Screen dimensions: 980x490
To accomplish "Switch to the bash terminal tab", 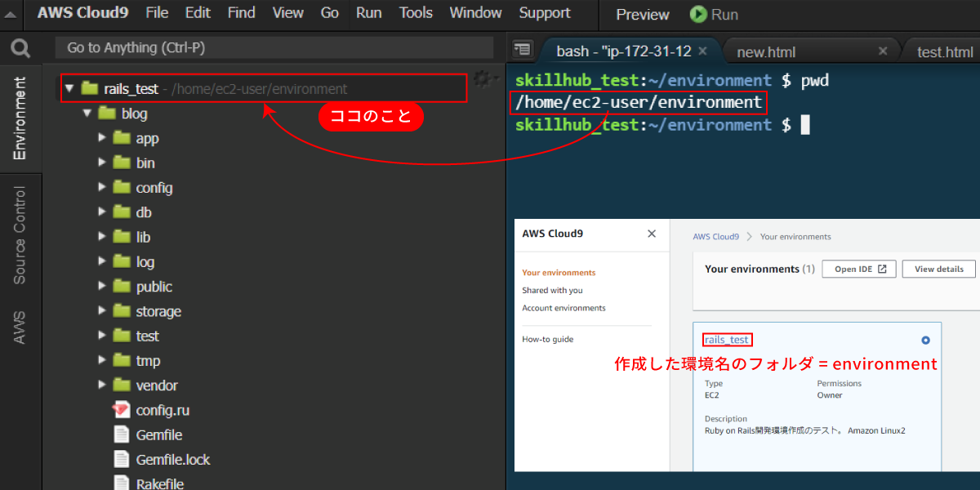I will click(x=625, y=51).
